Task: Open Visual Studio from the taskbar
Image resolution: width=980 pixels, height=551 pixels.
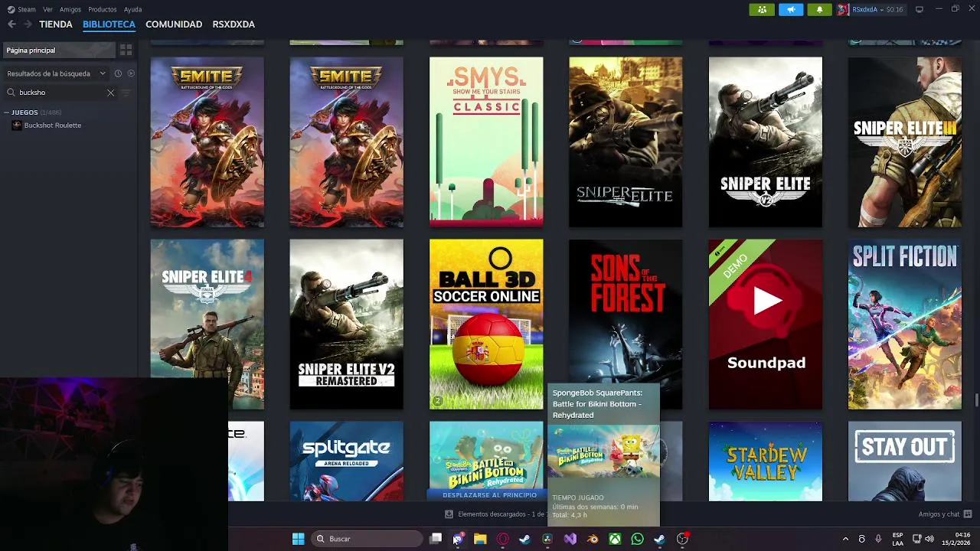Action: (570, 539)
